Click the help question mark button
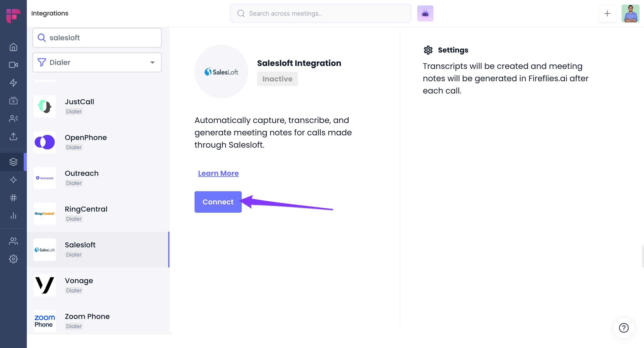644x348 pixels. pos(623,327)
